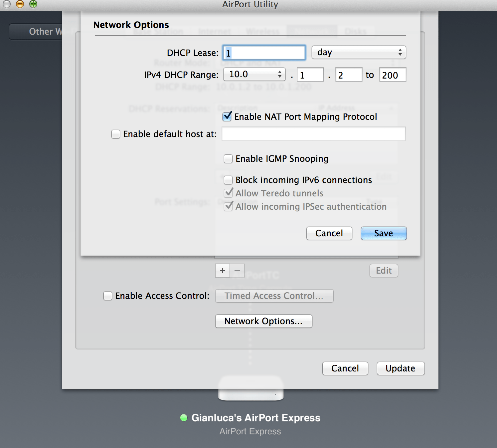Uncheck Allow Teredo tunnels
The height and width of the screenshot is (448, 497).
click(228, 193)
